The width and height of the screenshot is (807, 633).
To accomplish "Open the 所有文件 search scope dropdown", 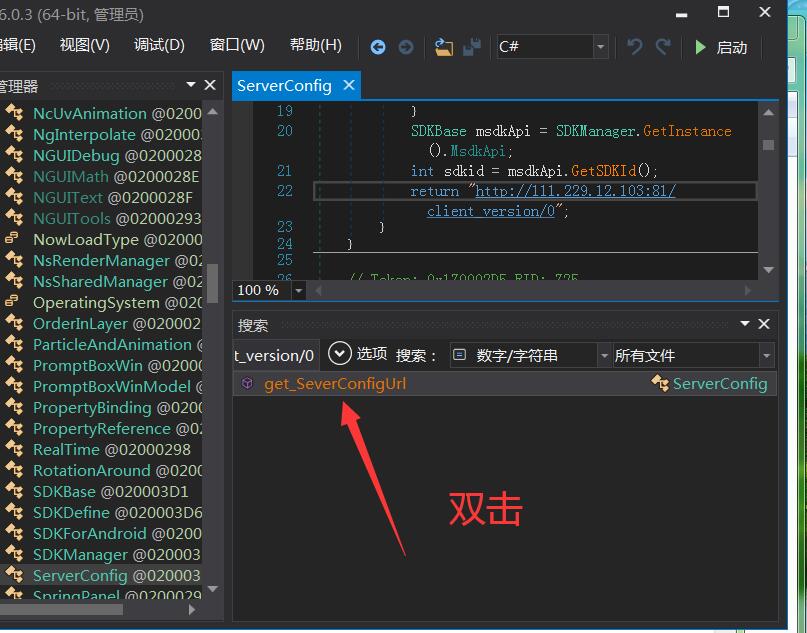I will point(766,355).
